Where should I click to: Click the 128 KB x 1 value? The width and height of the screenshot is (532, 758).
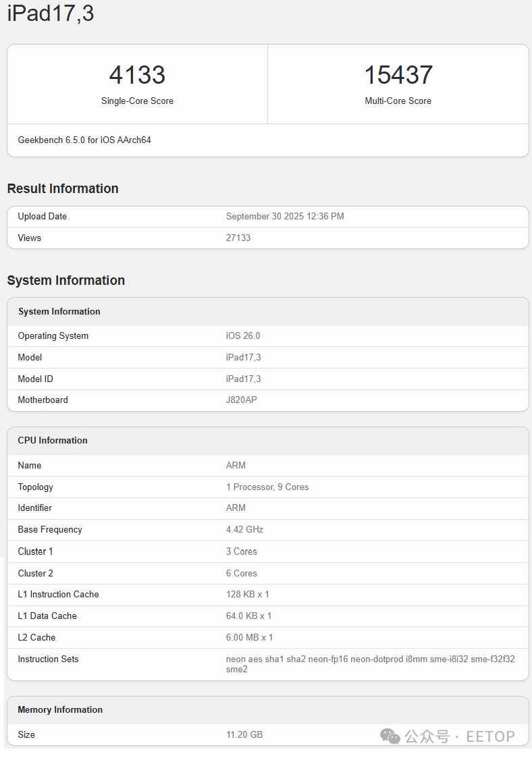pos(247,594)
